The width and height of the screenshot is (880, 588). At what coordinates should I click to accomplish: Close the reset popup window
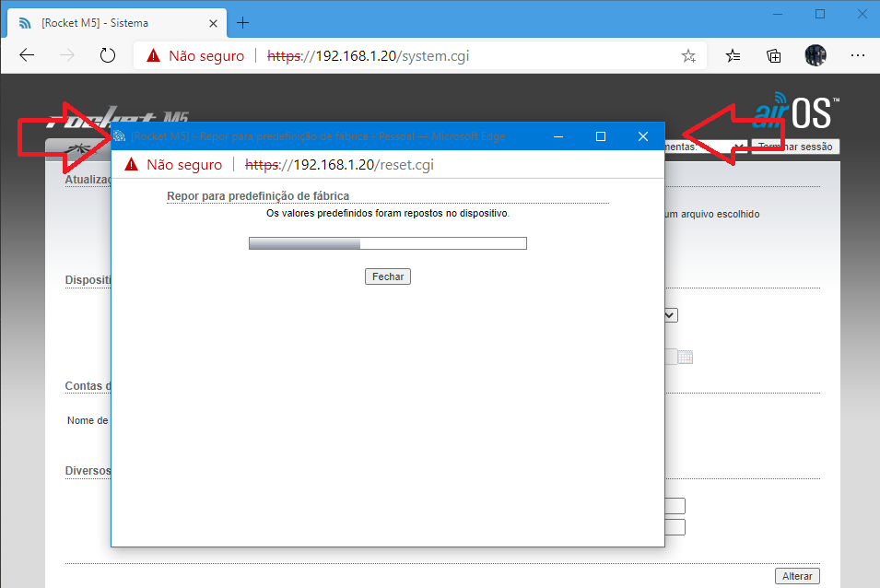[x=643, y=136]
